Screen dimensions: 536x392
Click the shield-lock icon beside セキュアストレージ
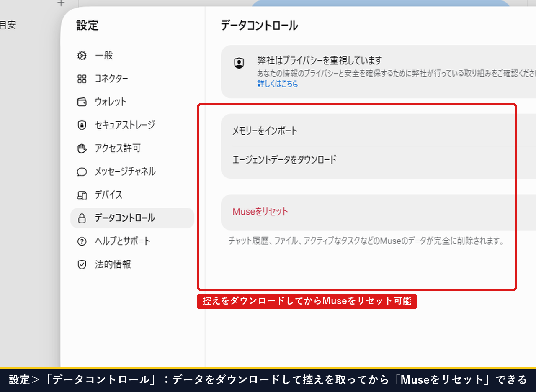click(x=82, y=125)
